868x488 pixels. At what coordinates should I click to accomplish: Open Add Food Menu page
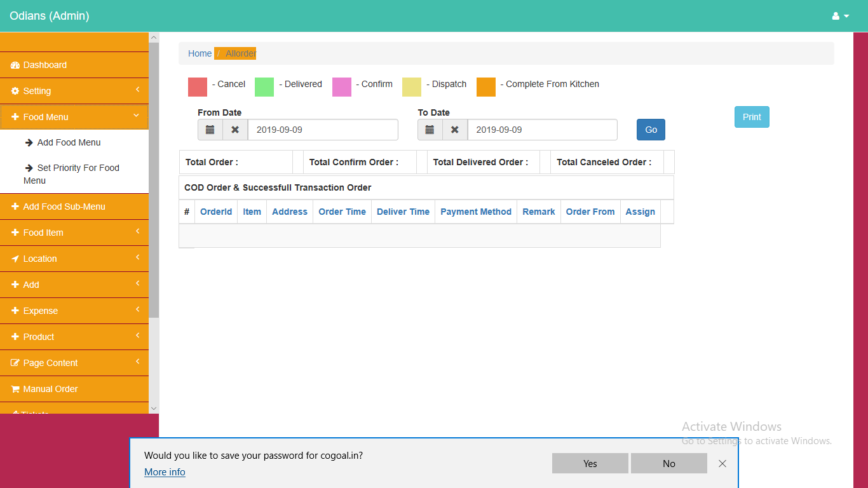[x=69, y=142]
